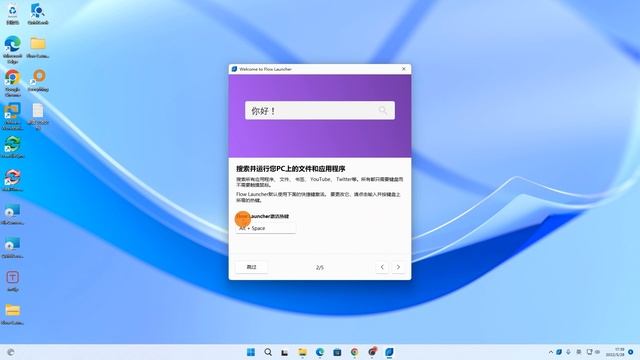Click the Flow Launcher icon in title bar

[x=234, y=69]
